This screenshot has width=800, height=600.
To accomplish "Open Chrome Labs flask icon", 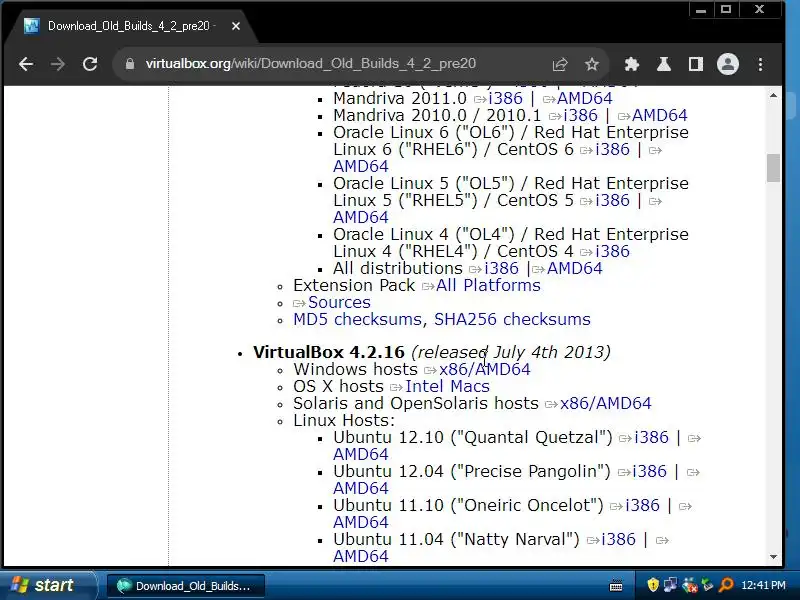I will pyautogui.click(x=664, y=64).
